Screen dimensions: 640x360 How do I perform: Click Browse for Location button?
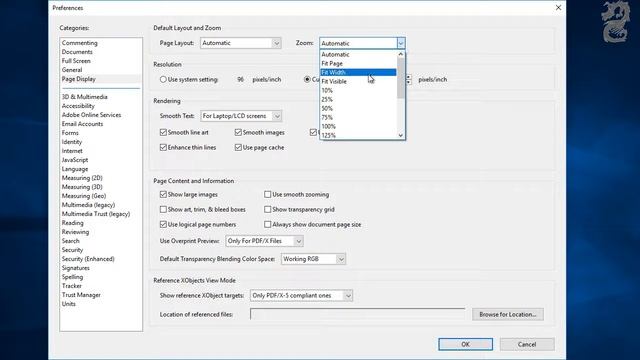click(508, 314)
